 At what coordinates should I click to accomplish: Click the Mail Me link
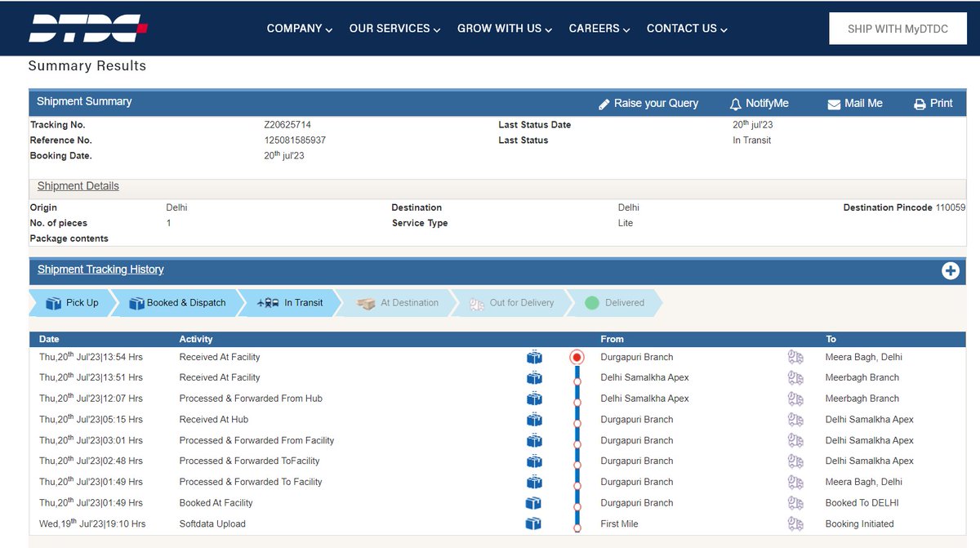click(x=863, y=104)
